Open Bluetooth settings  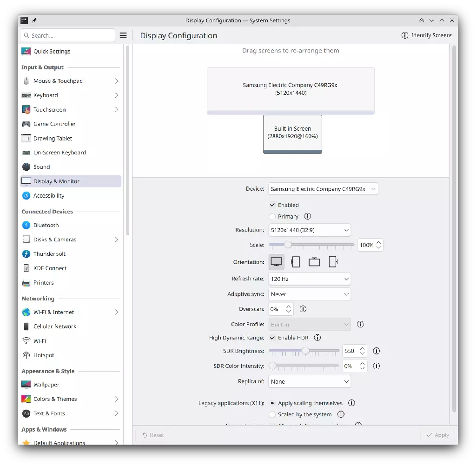point(71,225)
